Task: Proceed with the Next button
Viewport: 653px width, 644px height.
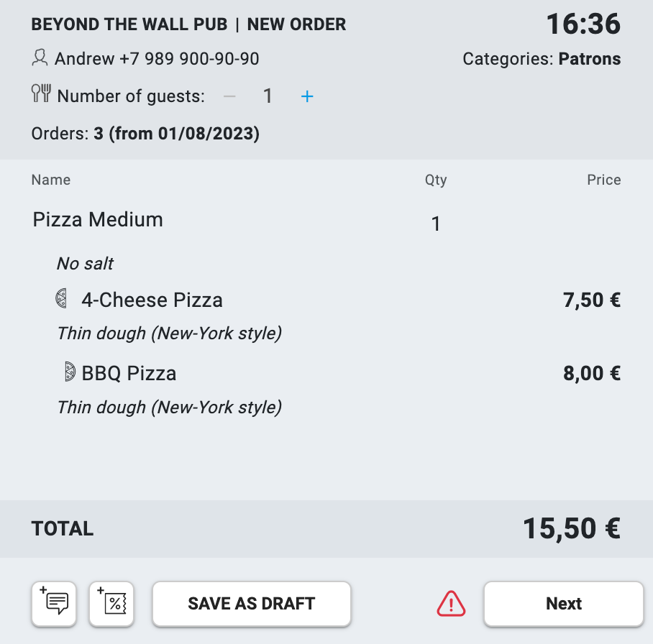Action: [563, 604]
